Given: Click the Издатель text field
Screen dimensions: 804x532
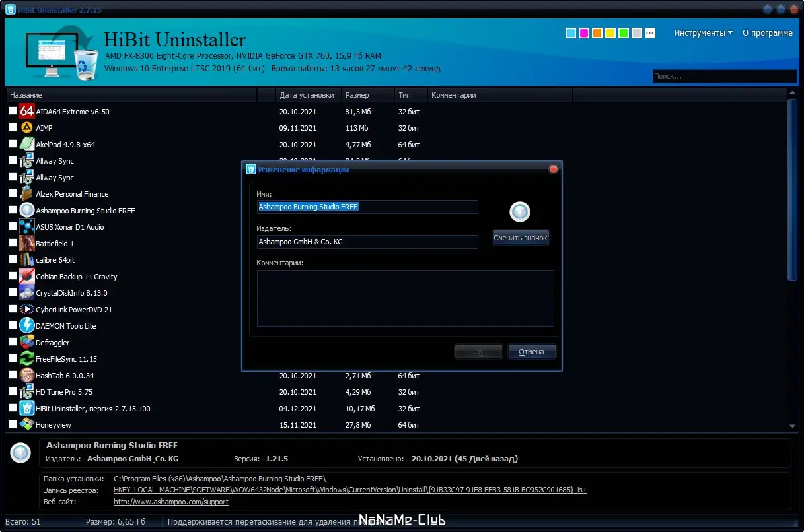Looking at the screenshot, I should click(367, 242).
